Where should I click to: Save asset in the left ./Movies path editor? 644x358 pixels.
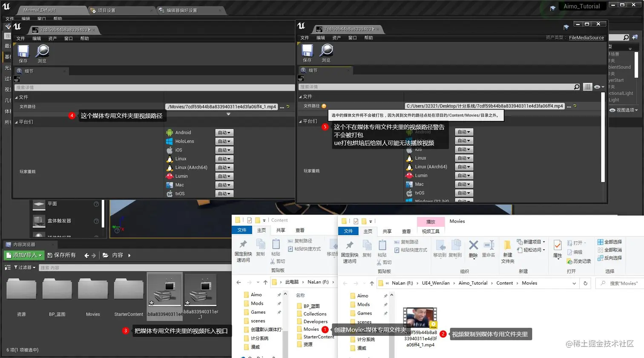click(x=23, y=54)
